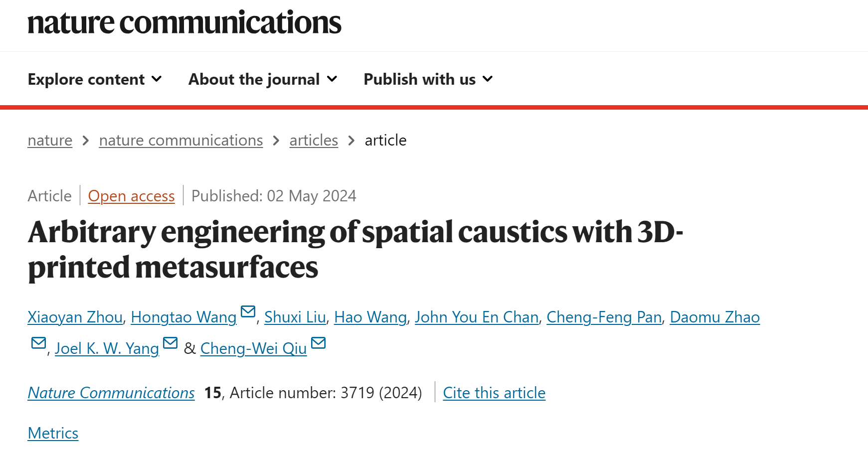Click the nature communications logo
Viewport: 868px width, 454px height.
point(184,23)
